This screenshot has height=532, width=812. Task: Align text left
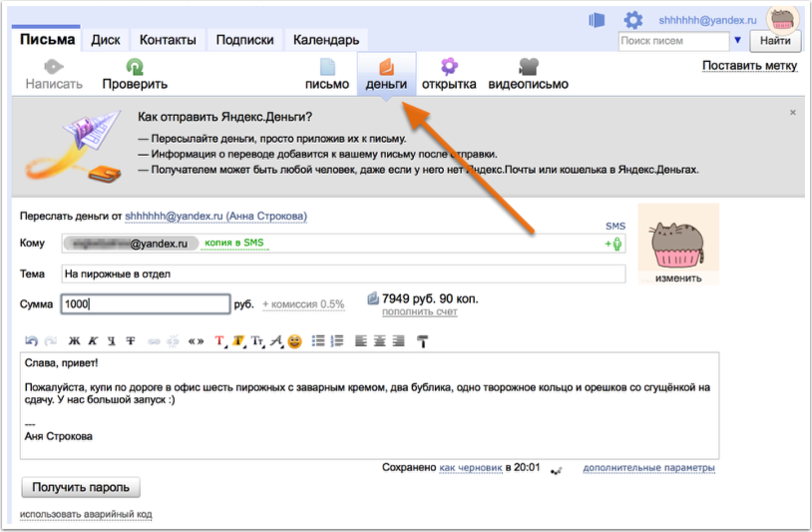361,340
